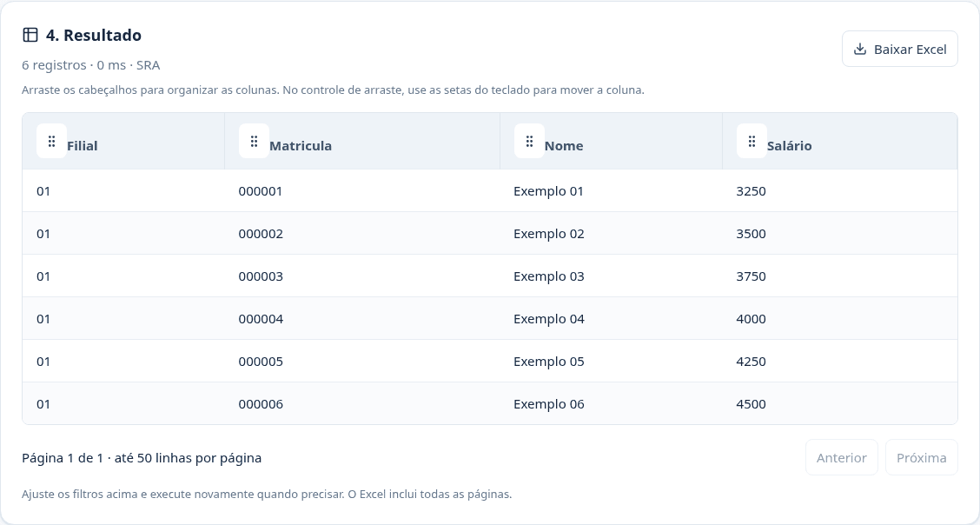
Task: Click the name cell Exemplo 02
Action: pyautogui.click(x=549, y=234)
